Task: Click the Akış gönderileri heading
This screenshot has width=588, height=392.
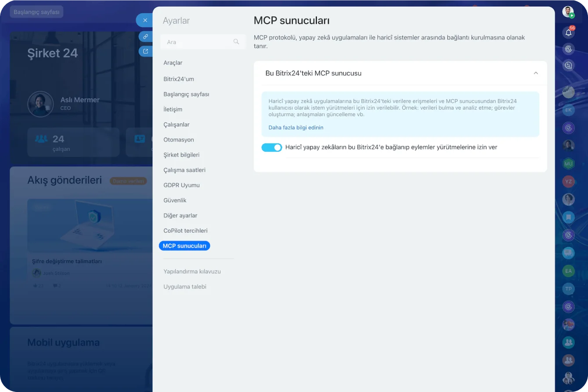Action: pos(65,180)
